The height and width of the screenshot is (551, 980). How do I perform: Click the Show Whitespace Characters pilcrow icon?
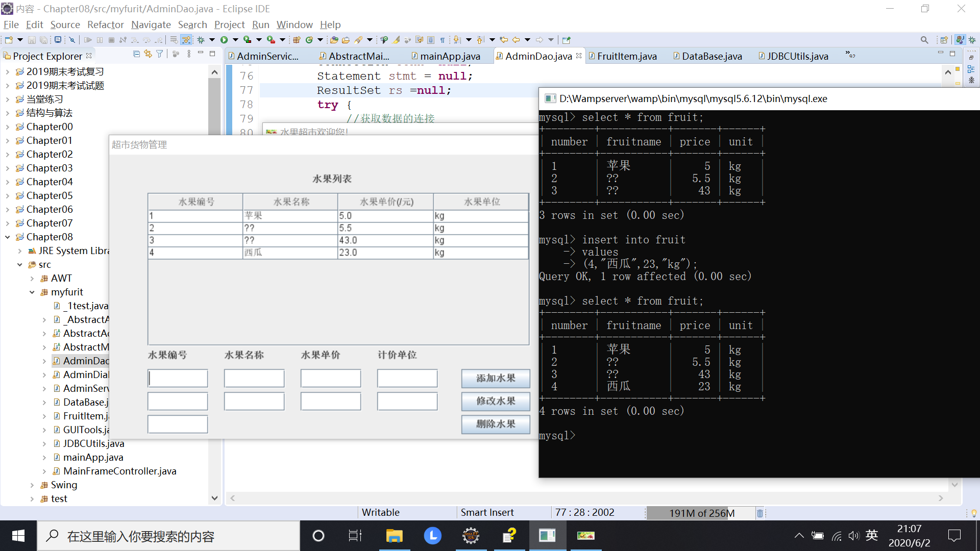443,40
